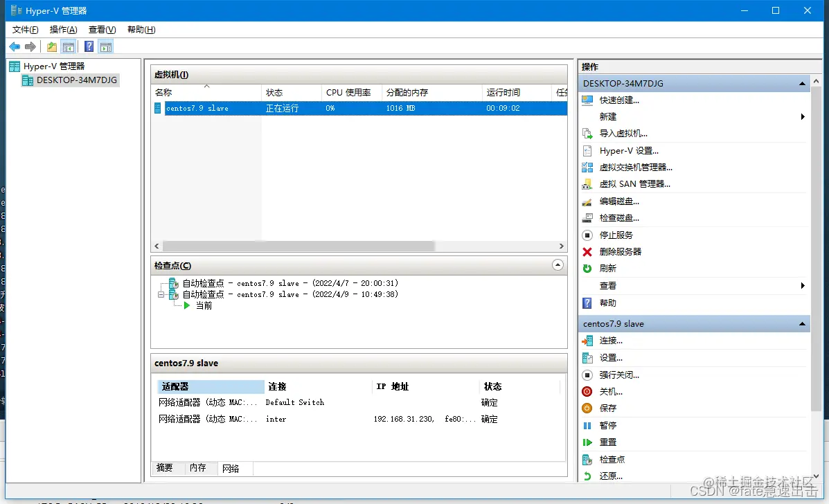The image size is (829, 504).
Task: Open the 帮助(H) menu
Action: [x=141, y=30]
